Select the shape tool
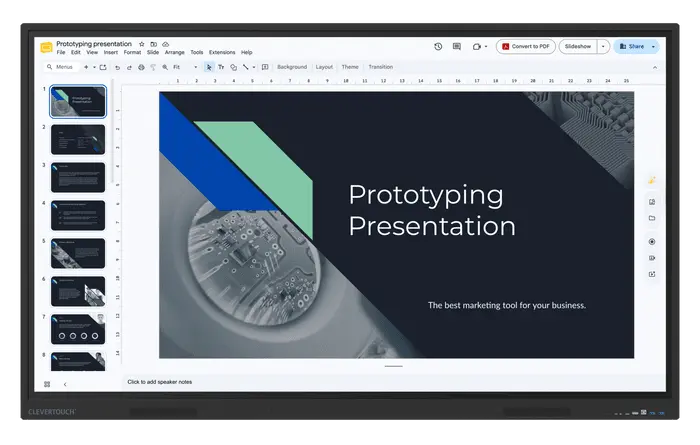 click(x=233, y=67)
